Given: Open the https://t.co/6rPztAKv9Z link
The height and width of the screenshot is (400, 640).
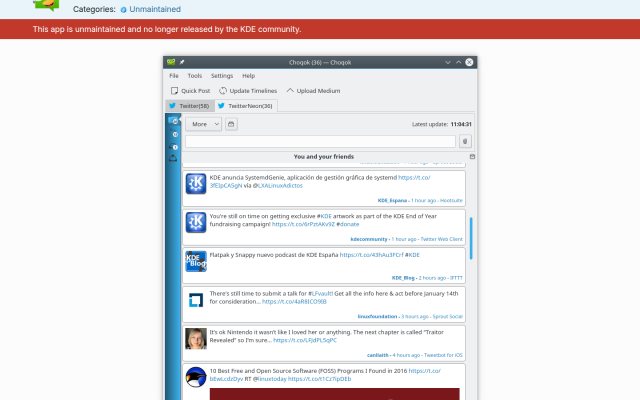Looking at the screenshot, I should click(303, 224).
